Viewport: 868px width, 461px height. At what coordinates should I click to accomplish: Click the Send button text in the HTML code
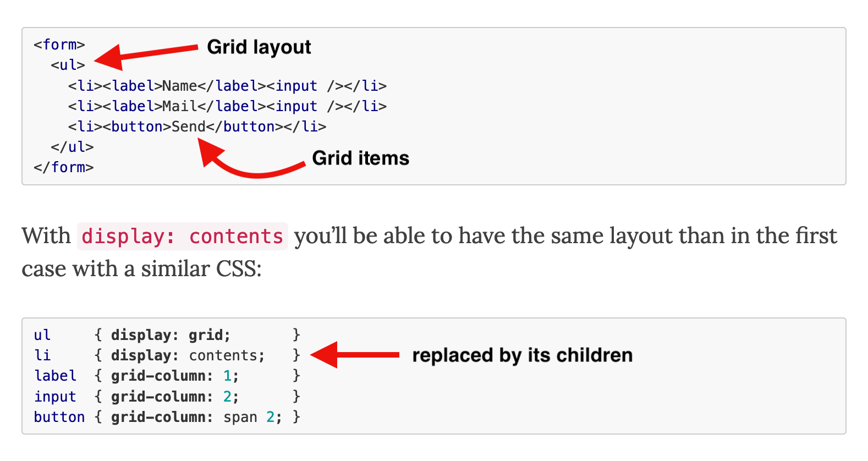tap(188, 127)
